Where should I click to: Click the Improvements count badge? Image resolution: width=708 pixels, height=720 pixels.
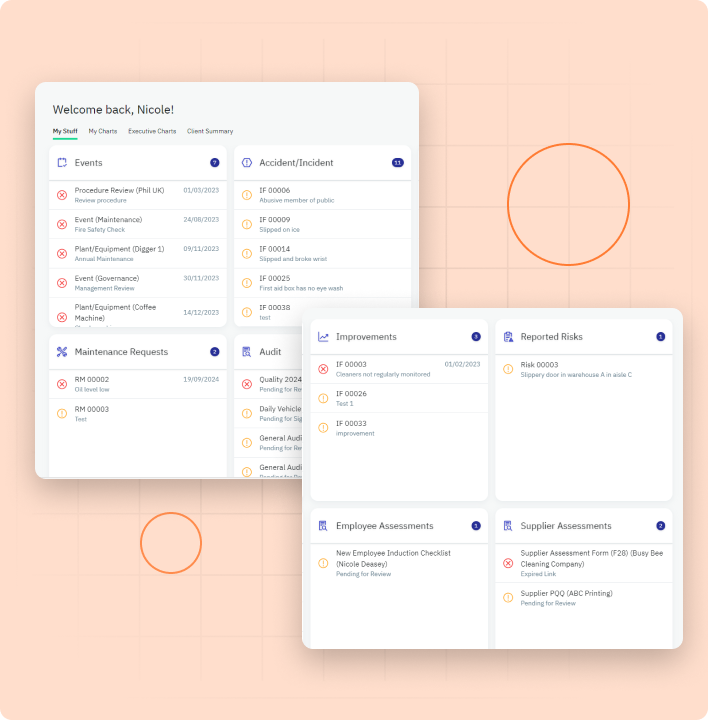pyautogui.click(x=476, y=337)
